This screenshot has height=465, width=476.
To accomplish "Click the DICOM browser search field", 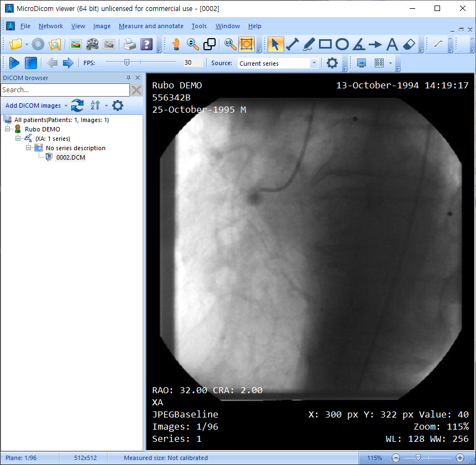I will click(65, 90).
